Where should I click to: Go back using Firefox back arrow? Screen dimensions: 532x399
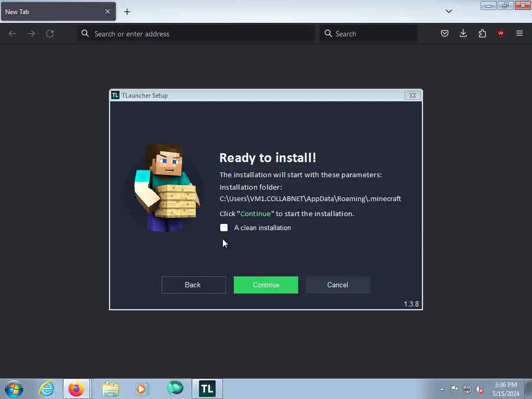pyautogui.click(x=12, y=34)
